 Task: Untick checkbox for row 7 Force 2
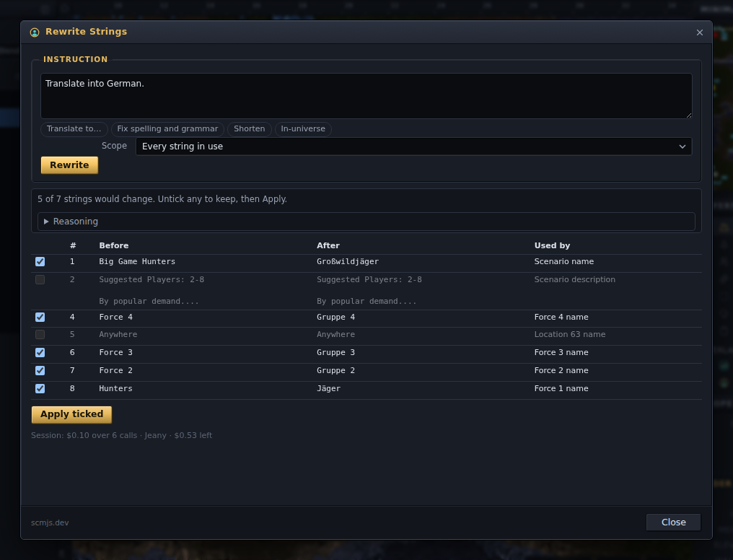click(x=40, y=371)
